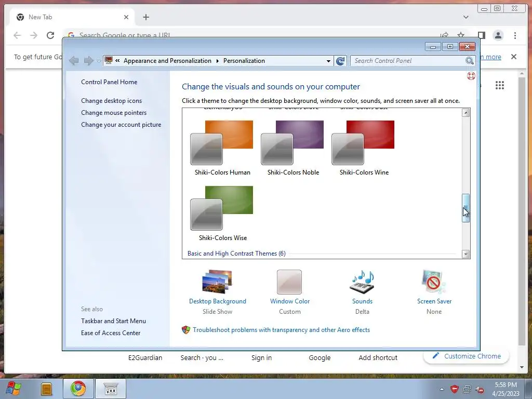Select the Shiki-Colors Wise theme
Screen dimensions: 532x399
pos(222,214)
